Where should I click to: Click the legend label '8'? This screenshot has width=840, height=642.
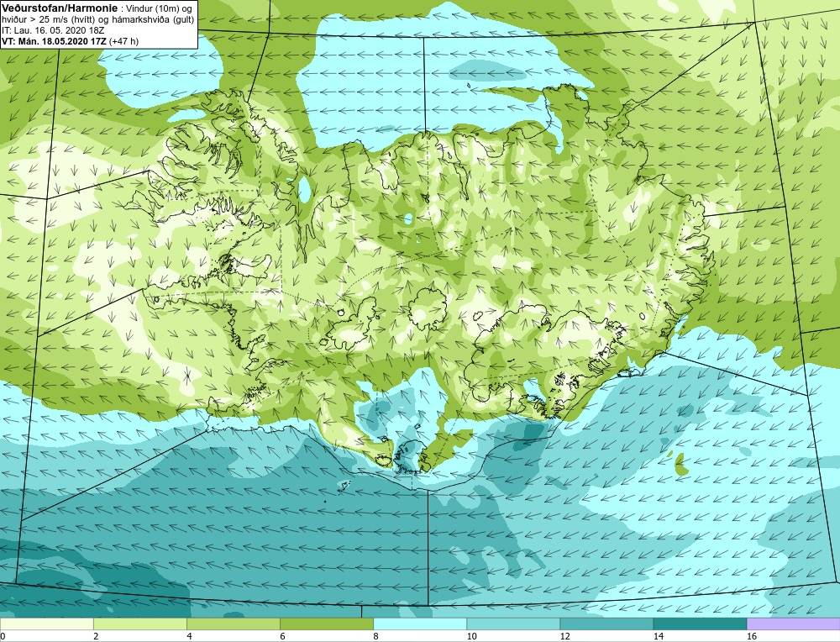pos(376,636)
